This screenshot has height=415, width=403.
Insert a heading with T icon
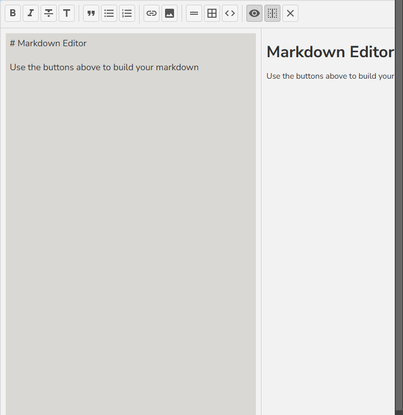click(67, 13)
